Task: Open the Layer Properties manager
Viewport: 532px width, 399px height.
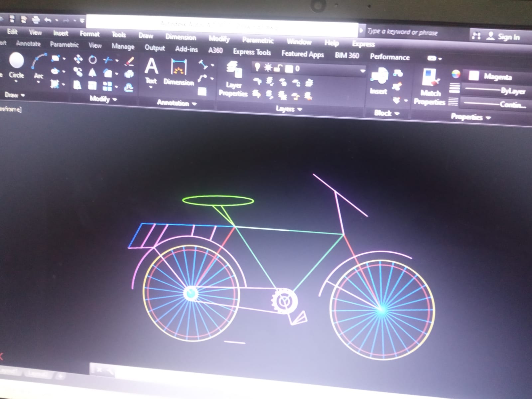Action: [233, 79]
